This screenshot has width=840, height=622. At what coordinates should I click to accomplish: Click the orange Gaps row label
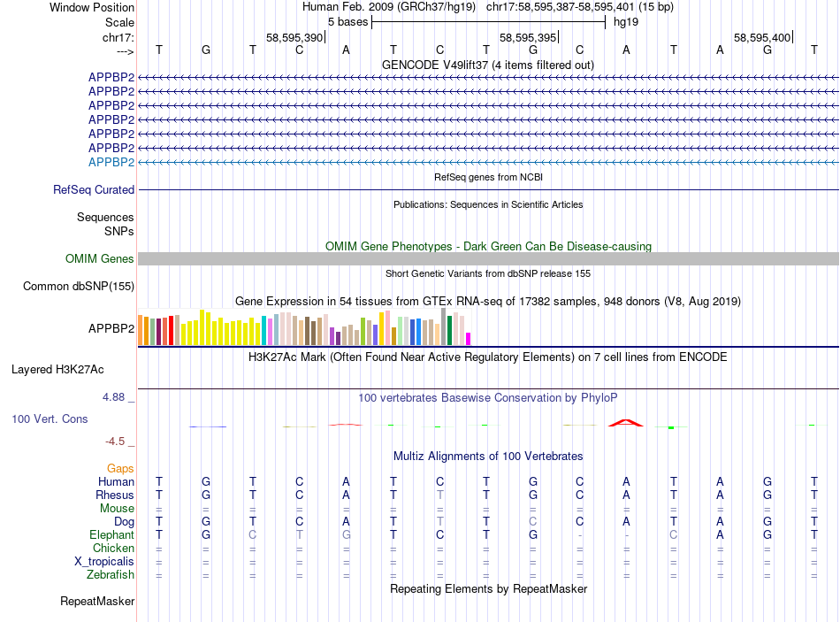[x=120, y=469]
